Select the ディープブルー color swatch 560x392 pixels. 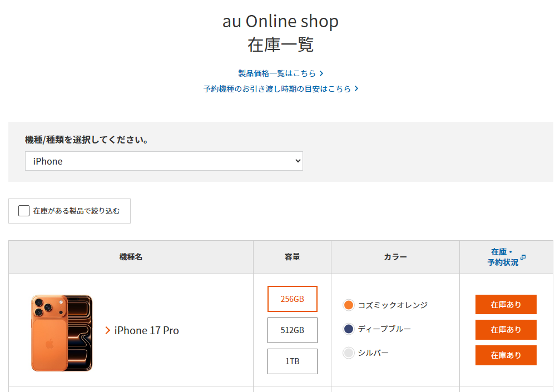(x=349, y=329)
